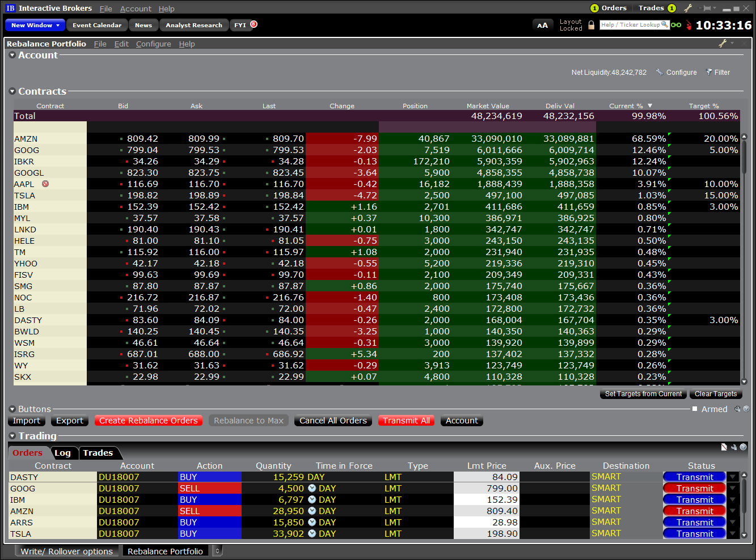Click the Filter funnel icon
Image resolution: width=756 pixels, height=560 pixels.
click(x=709, y=72)
